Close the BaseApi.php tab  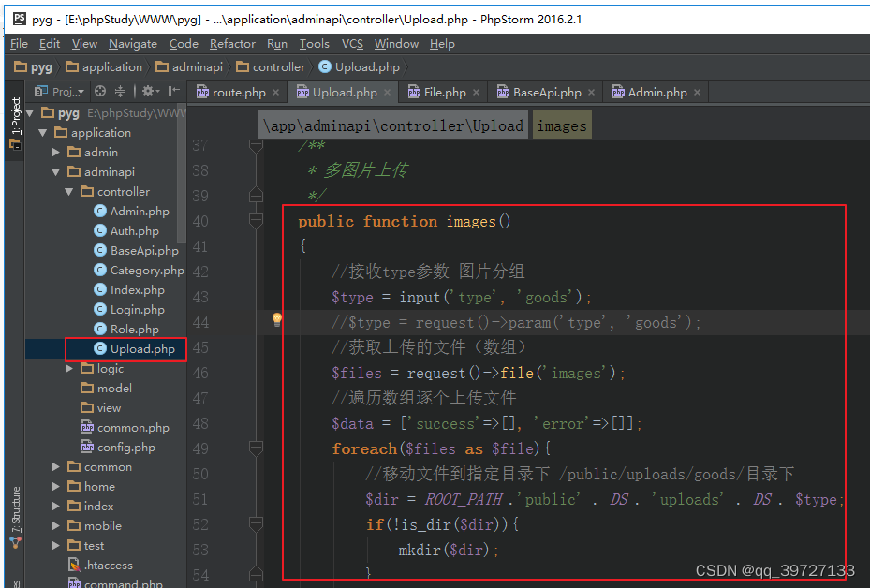[592, 93]
